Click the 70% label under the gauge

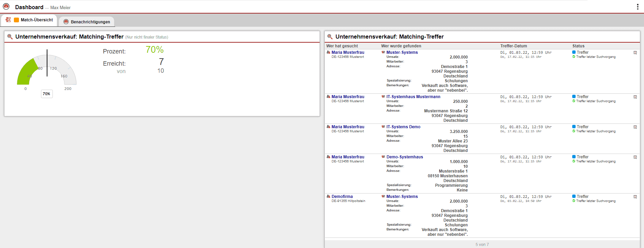click(47, 94)
